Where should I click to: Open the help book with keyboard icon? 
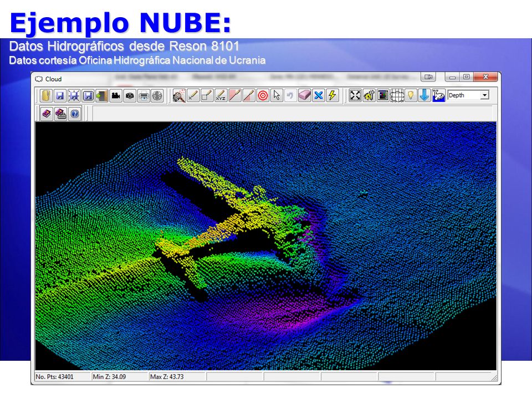61,114
